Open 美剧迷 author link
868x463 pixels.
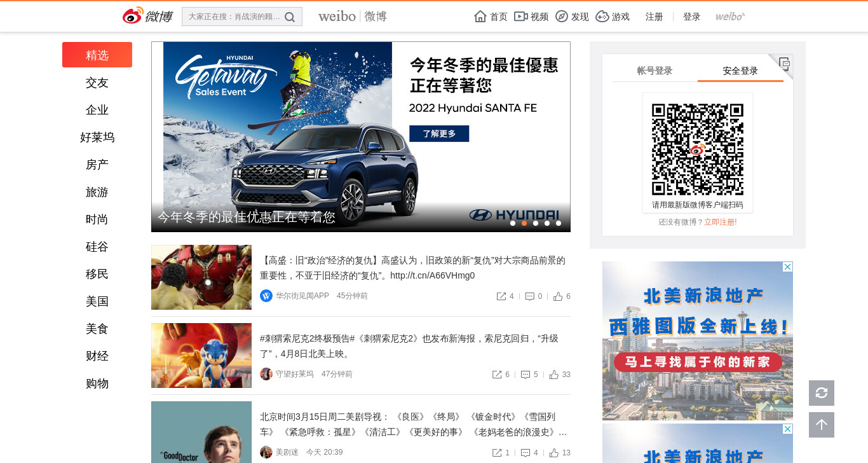coord(287,452)
